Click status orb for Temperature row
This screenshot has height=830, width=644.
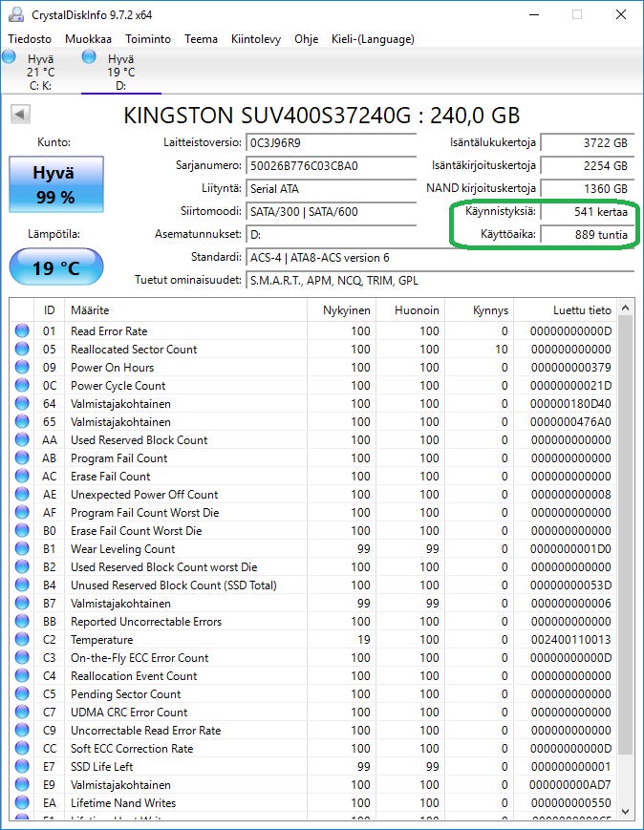click(22, 639)
